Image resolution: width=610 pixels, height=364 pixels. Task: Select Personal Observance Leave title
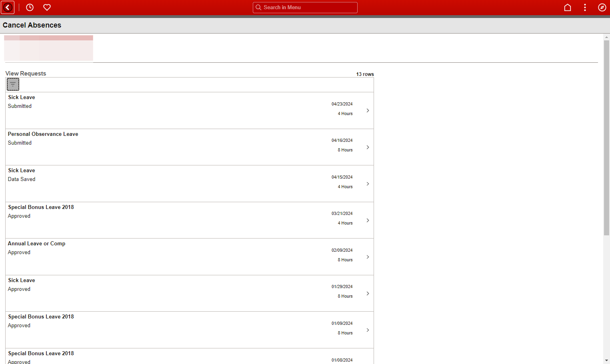(x=43, y=134)
